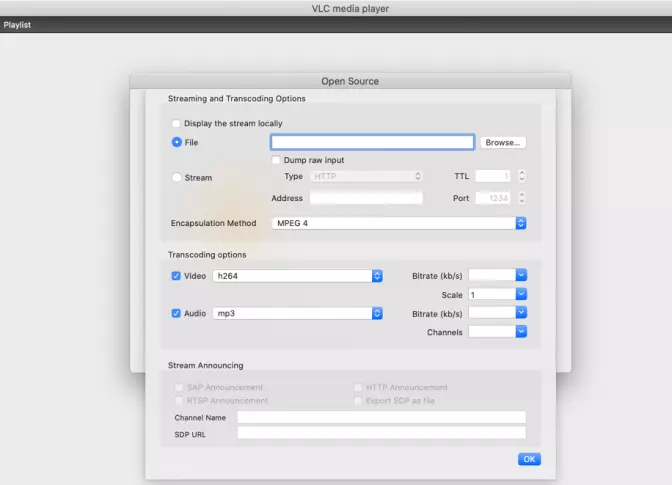Tick the Dump raw input checkbox
The image size is (672, 485).
click(x=276, y=160)
